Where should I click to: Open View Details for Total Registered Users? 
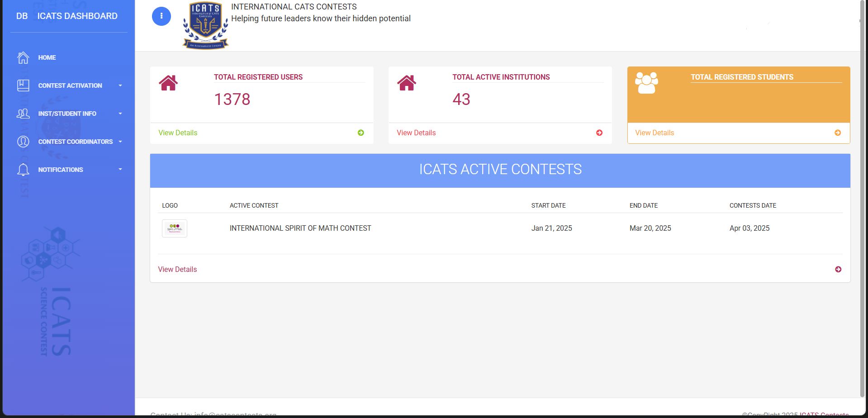pos(178,133)
